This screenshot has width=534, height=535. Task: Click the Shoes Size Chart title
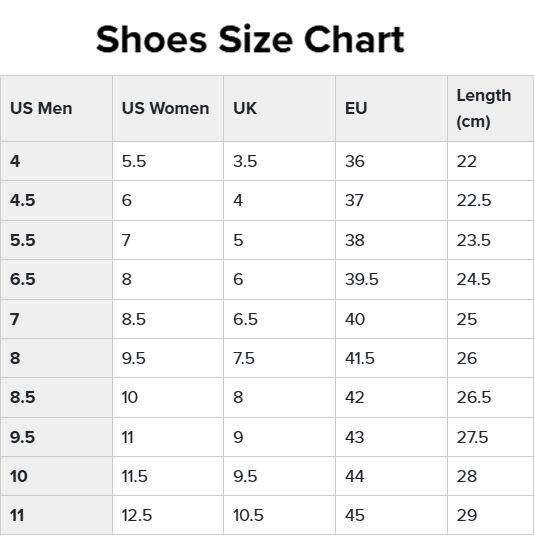click(250, 40)
